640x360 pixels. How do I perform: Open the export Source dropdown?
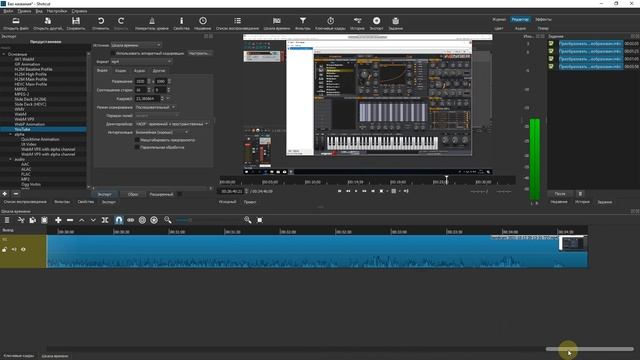(136, 45)
